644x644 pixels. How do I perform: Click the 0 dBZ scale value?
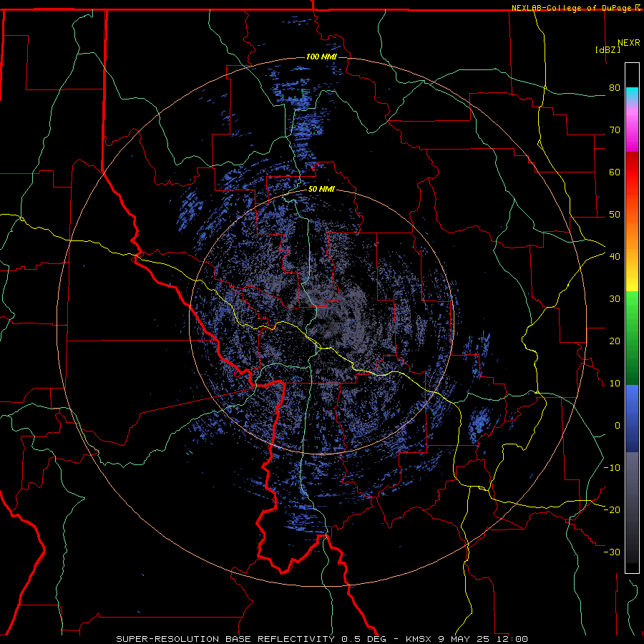click(x=618, y=426)
